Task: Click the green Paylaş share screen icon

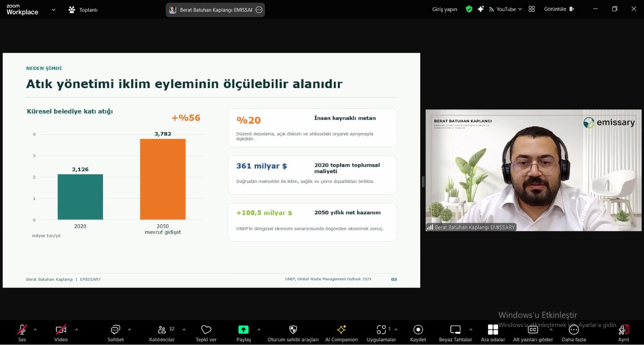Action: [x=244, y=330]
